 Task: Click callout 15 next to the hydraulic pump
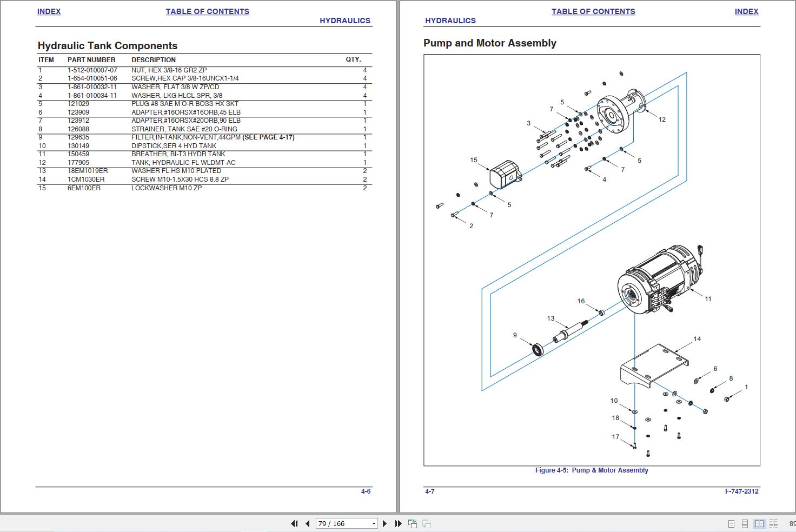(474, 160)
